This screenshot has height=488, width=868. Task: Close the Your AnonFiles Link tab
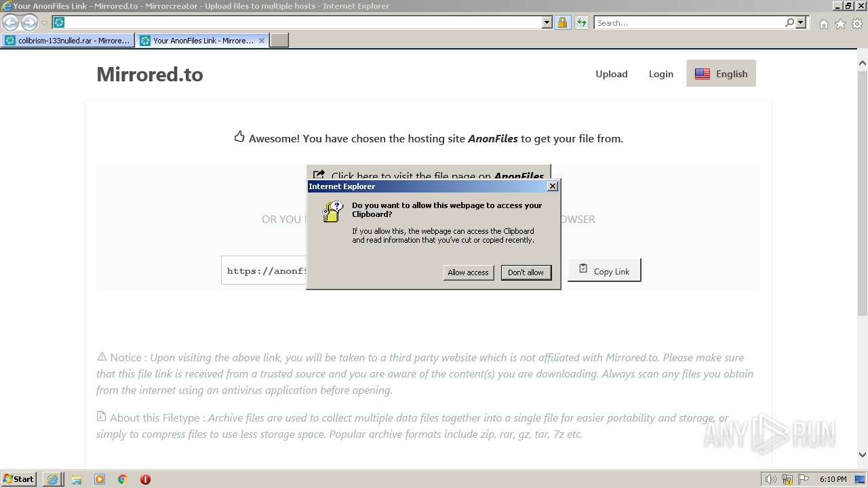tap(262, 41)
